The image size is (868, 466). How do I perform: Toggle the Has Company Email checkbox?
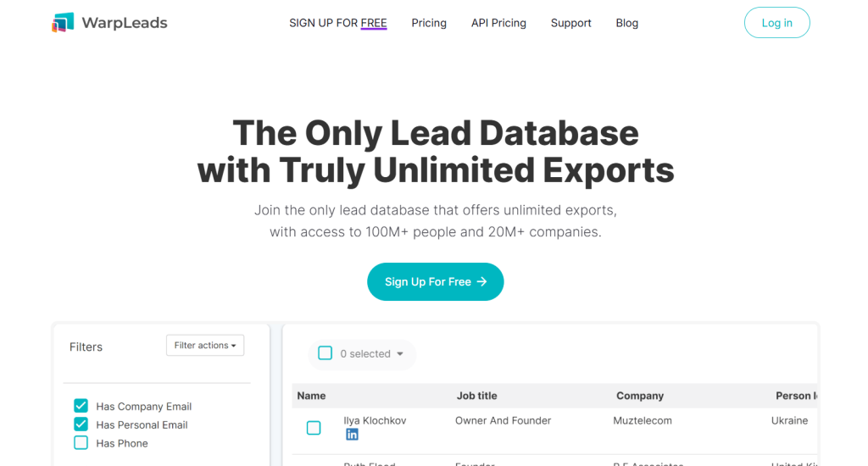pyautogui.click(x=81, y=406)
